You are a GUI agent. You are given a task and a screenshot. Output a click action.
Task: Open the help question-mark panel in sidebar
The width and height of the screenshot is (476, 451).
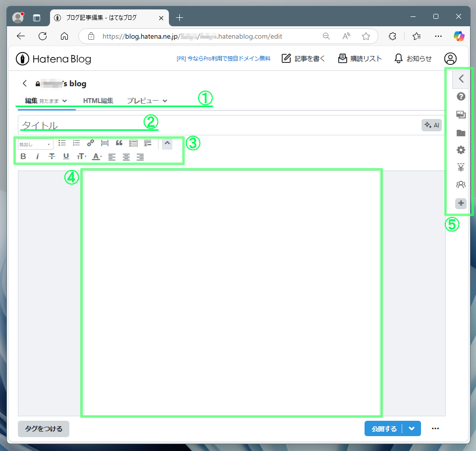point(461,97)
